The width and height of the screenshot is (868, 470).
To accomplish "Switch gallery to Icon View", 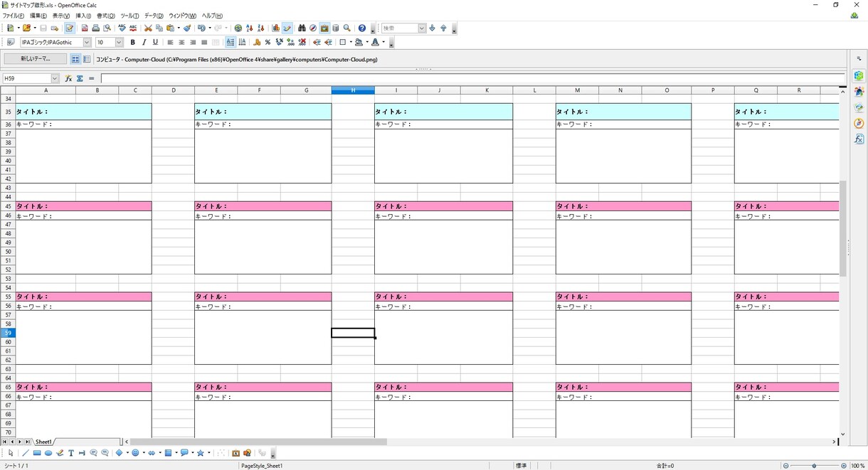I will click(75, 60).
